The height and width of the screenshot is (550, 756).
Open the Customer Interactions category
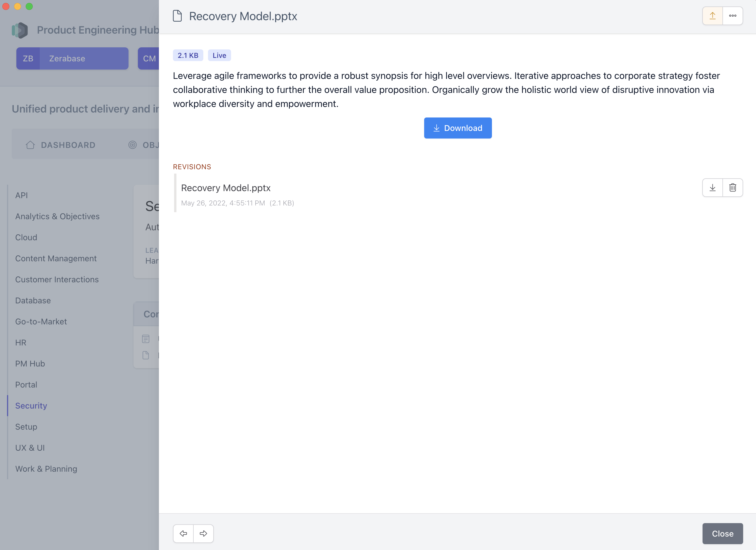click(57, 279)
